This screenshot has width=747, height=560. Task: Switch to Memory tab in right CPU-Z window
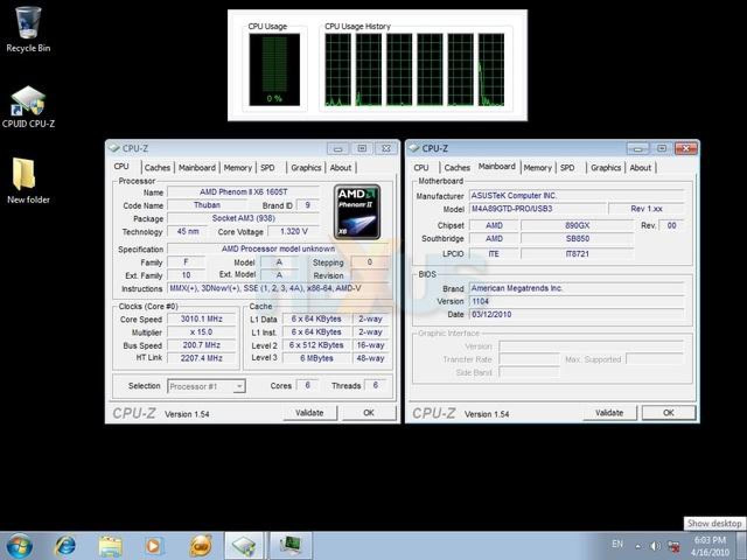[537, 167]
